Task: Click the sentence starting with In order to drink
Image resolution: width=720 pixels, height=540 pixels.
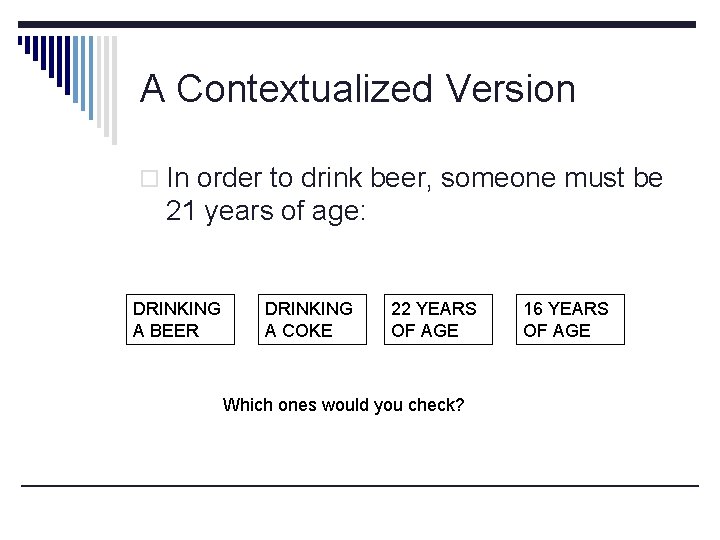Action: point(415,178)
